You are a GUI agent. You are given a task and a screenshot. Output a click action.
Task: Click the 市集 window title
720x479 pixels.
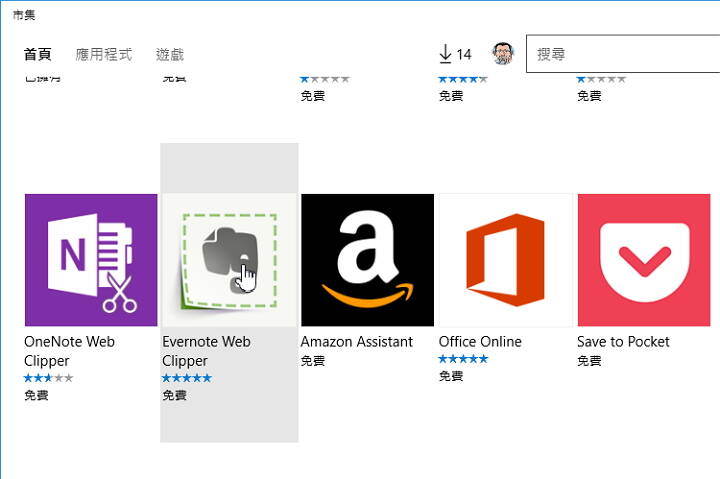point(24,15)
